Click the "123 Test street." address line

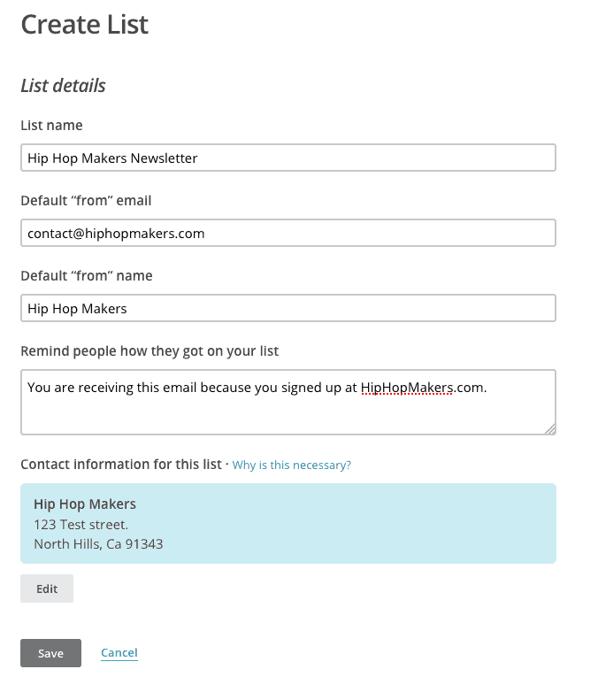pos(80,524)
